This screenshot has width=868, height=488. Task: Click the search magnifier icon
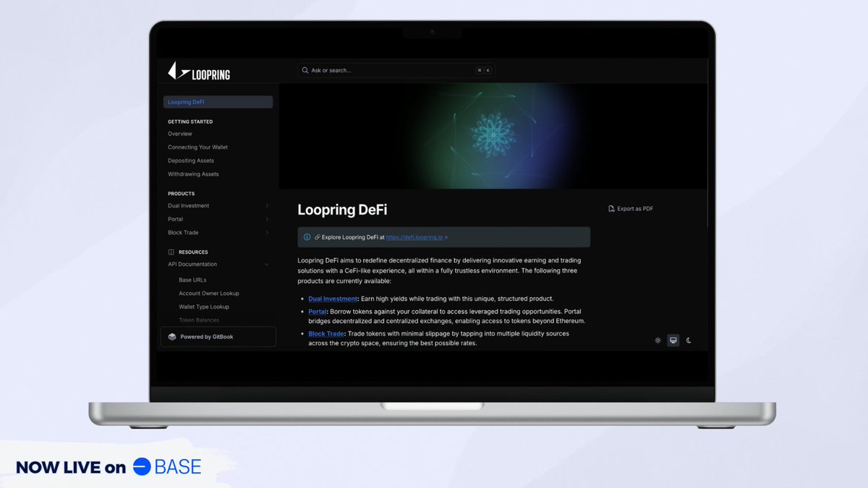tap(305, 70)
